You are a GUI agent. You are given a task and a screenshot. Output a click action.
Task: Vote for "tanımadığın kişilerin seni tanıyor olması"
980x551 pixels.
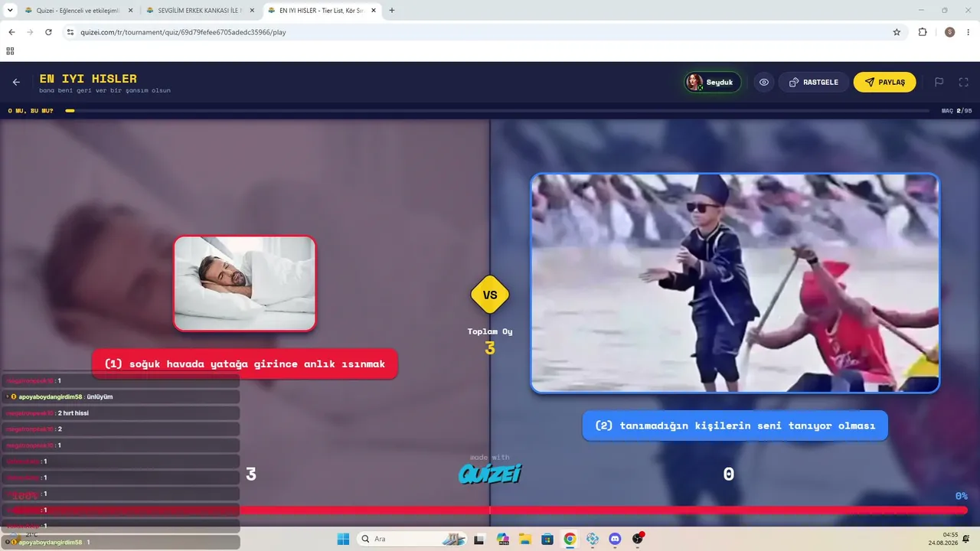click(x=735, y=425)
